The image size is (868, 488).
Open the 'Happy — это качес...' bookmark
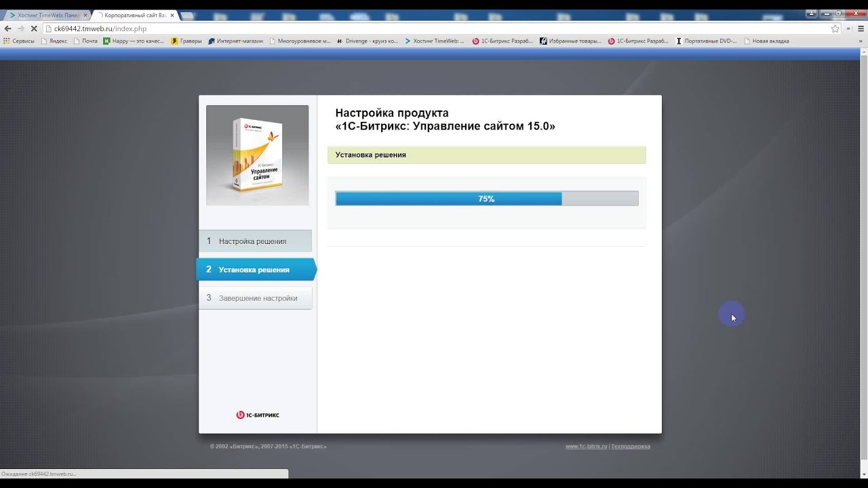[x=134, y=41]
